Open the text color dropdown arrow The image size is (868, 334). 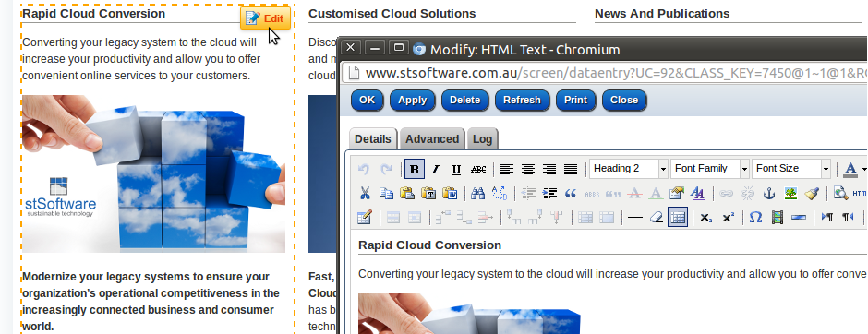point(863,169)
